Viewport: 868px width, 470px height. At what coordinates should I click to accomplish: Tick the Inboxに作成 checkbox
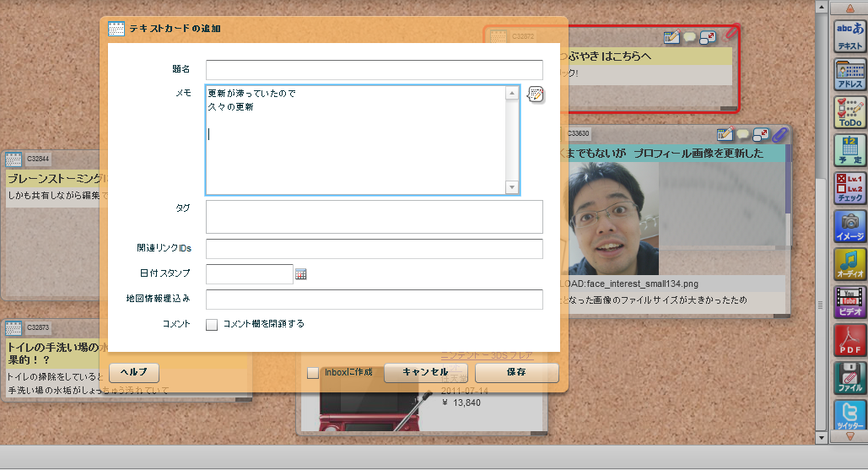click(313, 372)
